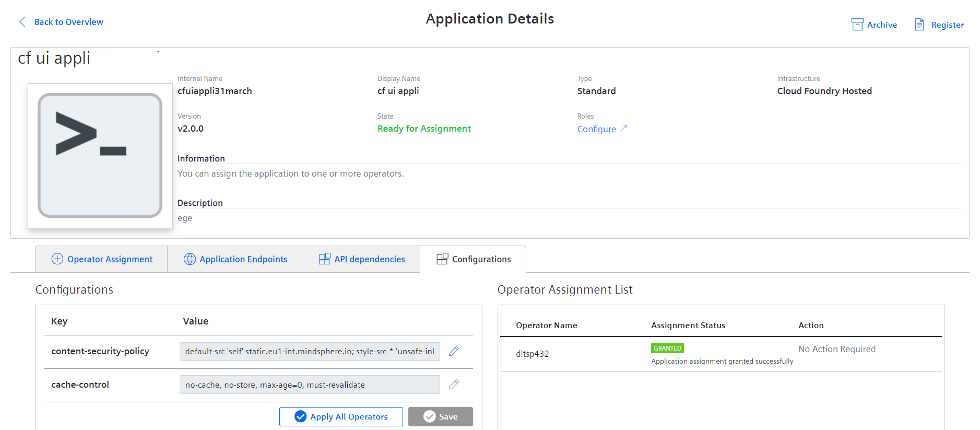Click the Register link text

point(948,25)
